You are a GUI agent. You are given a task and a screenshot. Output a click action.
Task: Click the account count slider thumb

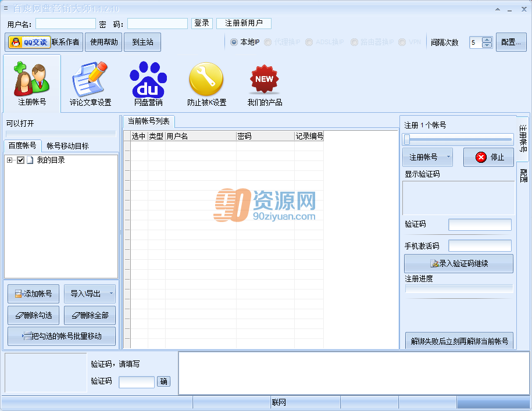tap(406, 139)
